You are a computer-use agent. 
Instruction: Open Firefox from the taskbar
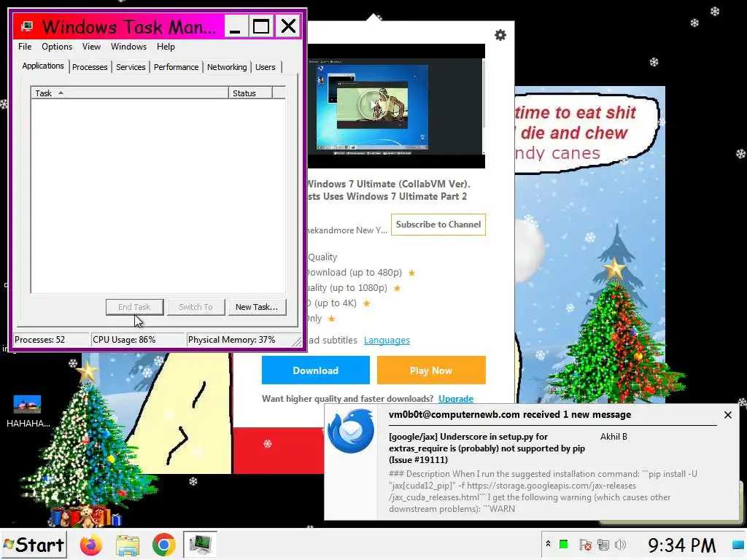(x=90, y=545)
